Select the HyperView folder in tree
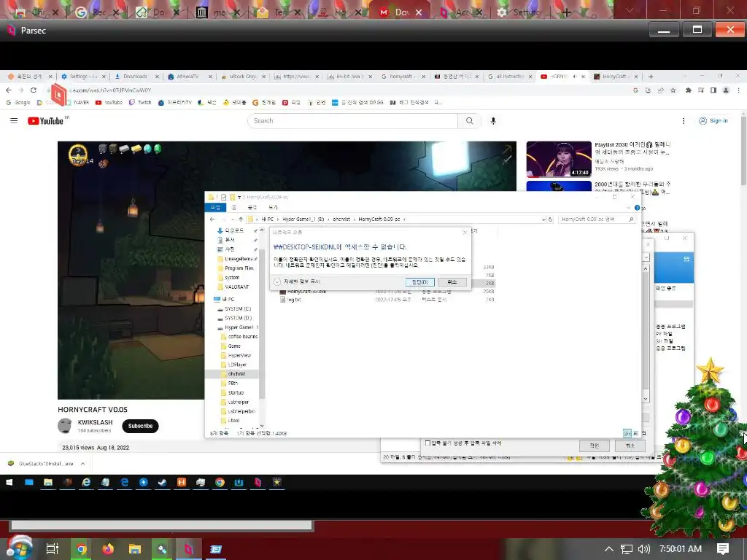The width and height of the screenshot is (747, 560). [239, 355]
